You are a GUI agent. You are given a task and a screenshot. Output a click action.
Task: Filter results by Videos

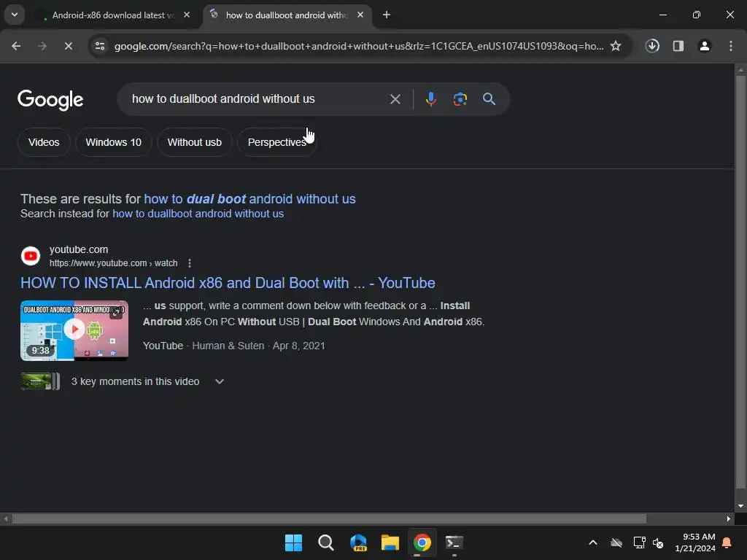(44, 142)
